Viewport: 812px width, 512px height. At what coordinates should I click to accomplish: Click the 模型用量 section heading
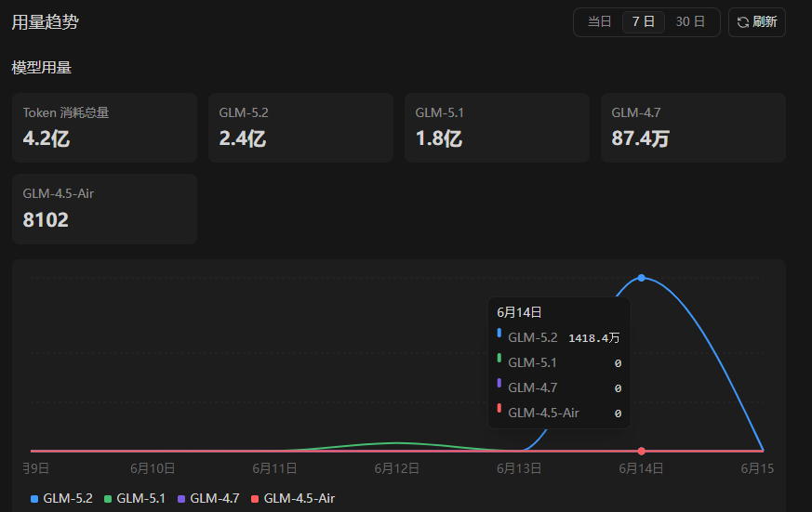click(x=42, y=68)
